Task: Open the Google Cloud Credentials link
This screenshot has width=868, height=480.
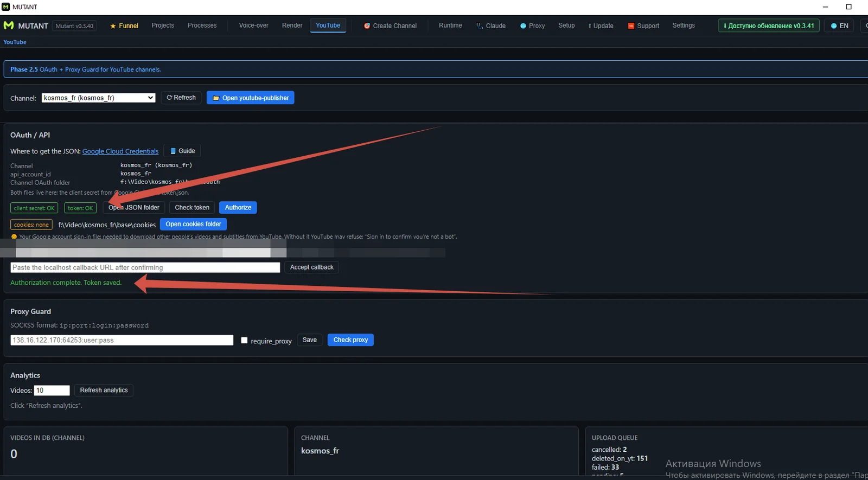Action: pos(120,151)
